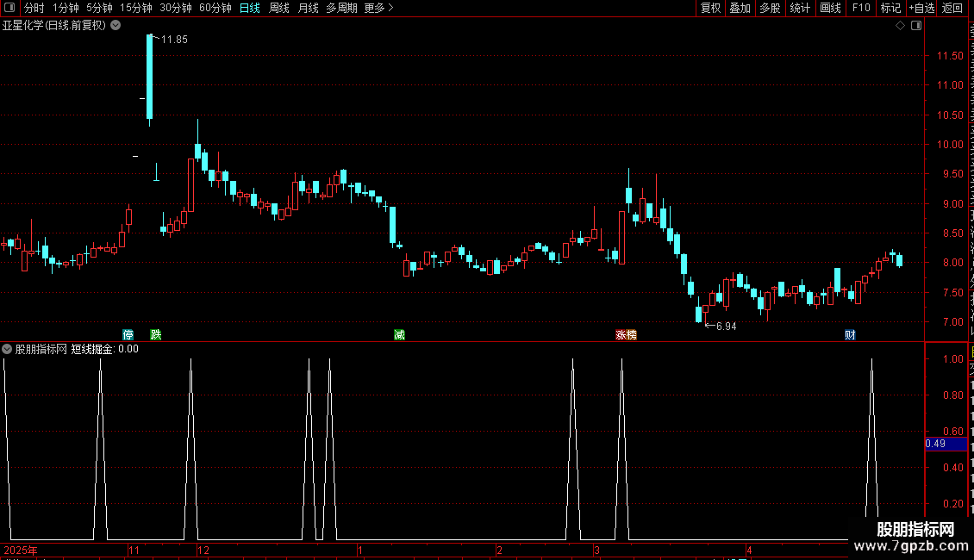Image resolution: width=974 pixels, height=560 pixels.
Task: Click the 减 event tag icon
Action: (399, 334)
